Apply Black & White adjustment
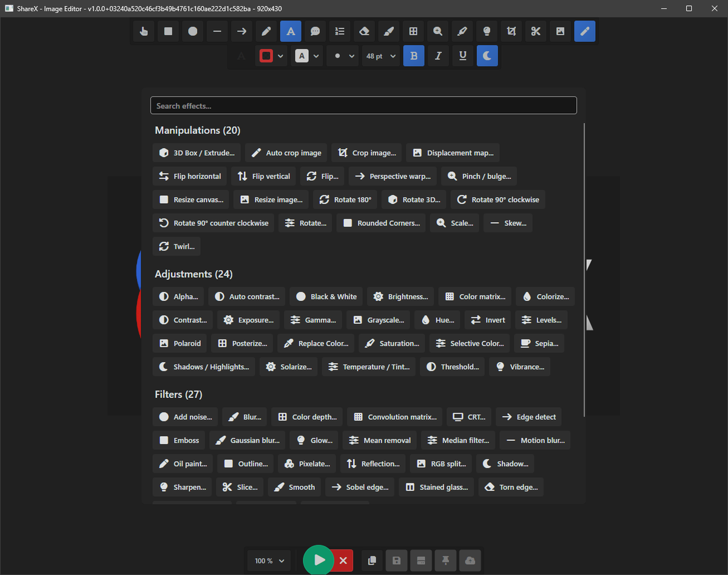The image size is (728, 575). click(x=326, y=297)
